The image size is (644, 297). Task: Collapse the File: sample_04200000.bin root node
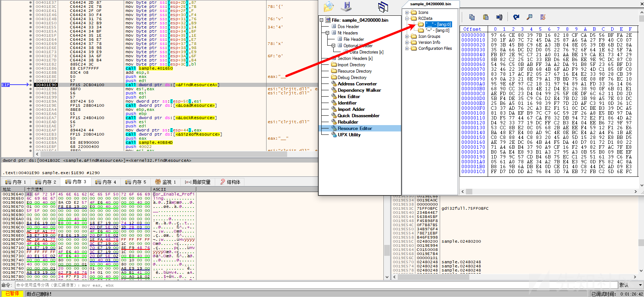(x=322, y=20)
